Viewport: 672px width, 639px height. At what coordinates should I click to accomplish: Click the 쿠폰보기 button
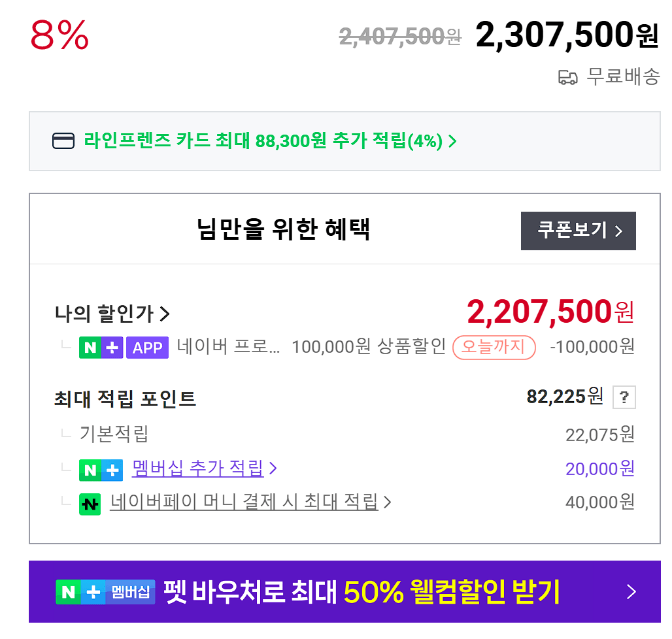pos(578,231)
